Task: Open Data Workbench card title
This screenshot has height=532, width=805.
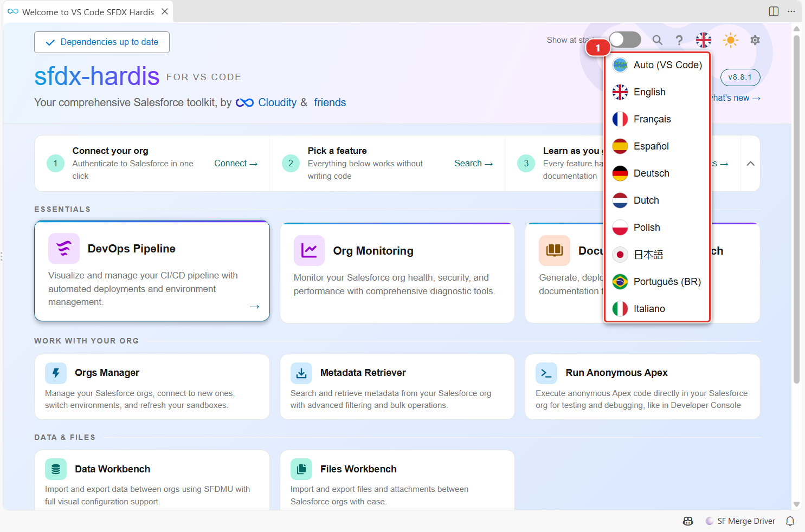Action: point(112,469)
